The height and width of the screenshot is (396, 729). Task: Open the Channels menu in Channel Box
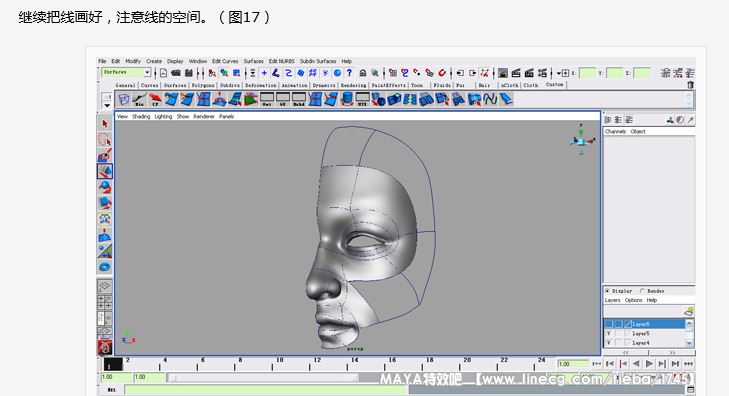tap(615, 132)
